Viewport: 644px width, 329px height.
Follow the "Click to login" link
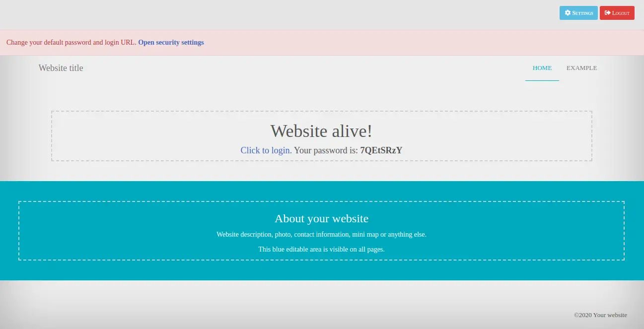(x=266, y=150)
